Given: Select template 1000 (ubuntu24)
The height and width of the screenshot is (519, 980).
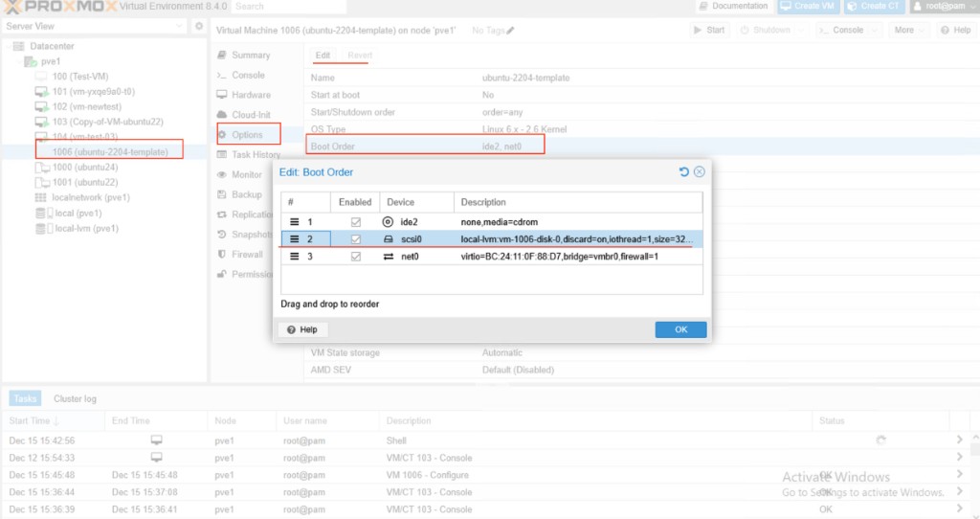Looking at the screenshot, I should [x=84, y=167].
